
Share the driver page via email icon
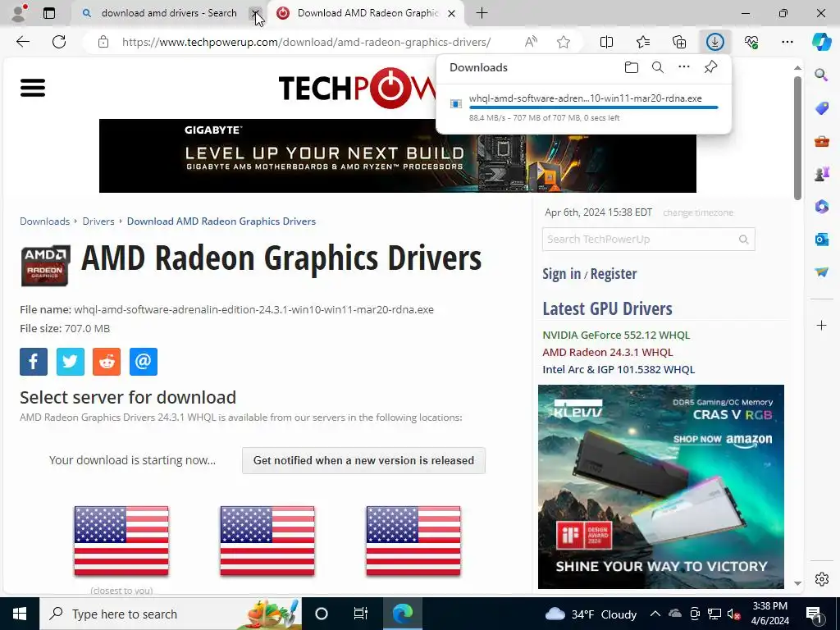(x=144, y=362)
